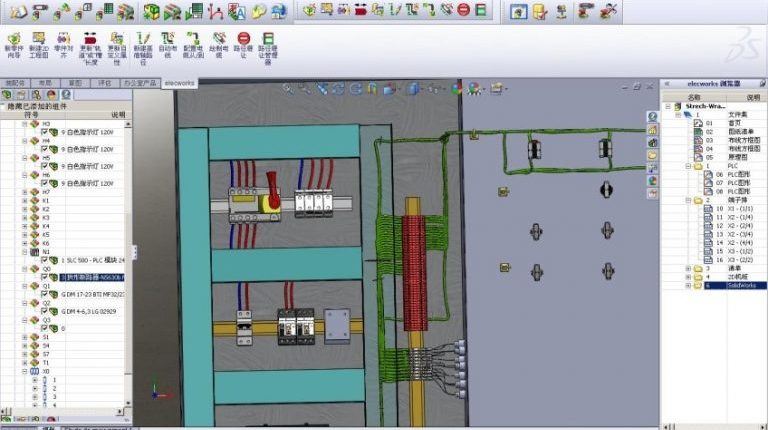Collapse terminal strip folder 2 in elecworks browser
This screenshot has height=430, width=768.
tap(688, 200)
